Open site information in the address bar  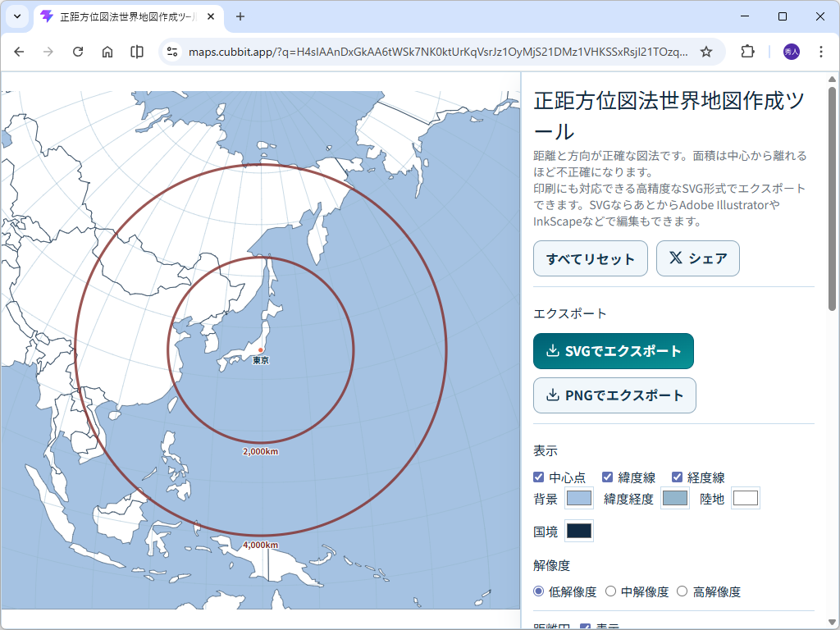(171, 51)
